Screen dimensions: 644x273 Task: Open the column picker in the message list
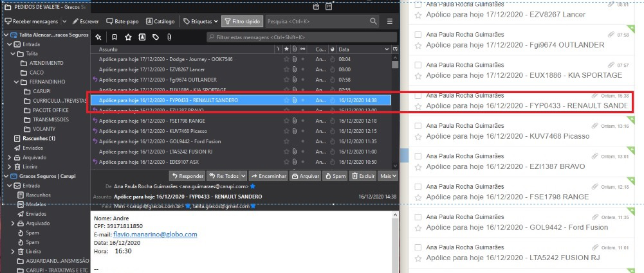pos(395,49)
